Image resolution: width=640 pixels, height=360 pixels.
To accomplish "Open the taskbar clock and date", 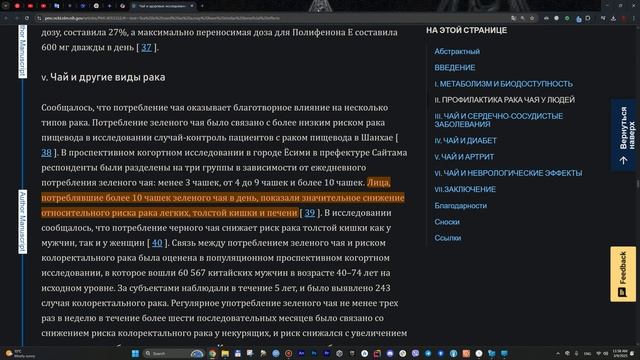I will (x=620, y=353).
